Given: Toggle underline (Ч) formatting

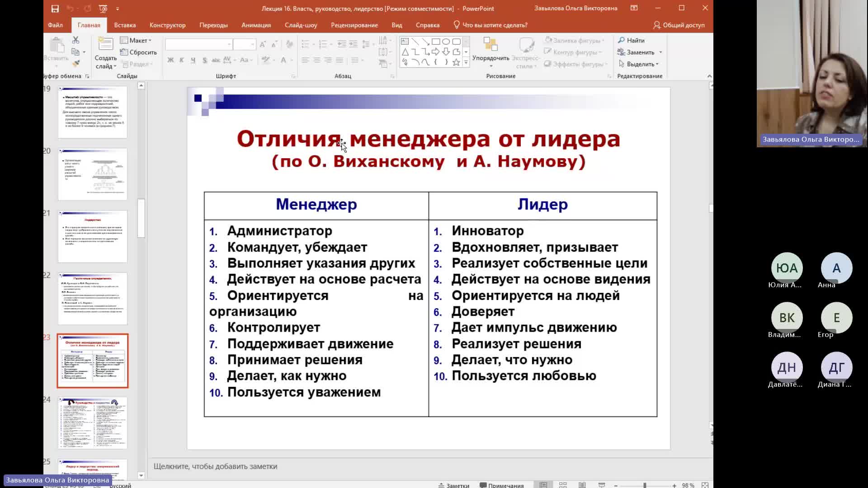Looking at the screenshot, I should [193, 60].
